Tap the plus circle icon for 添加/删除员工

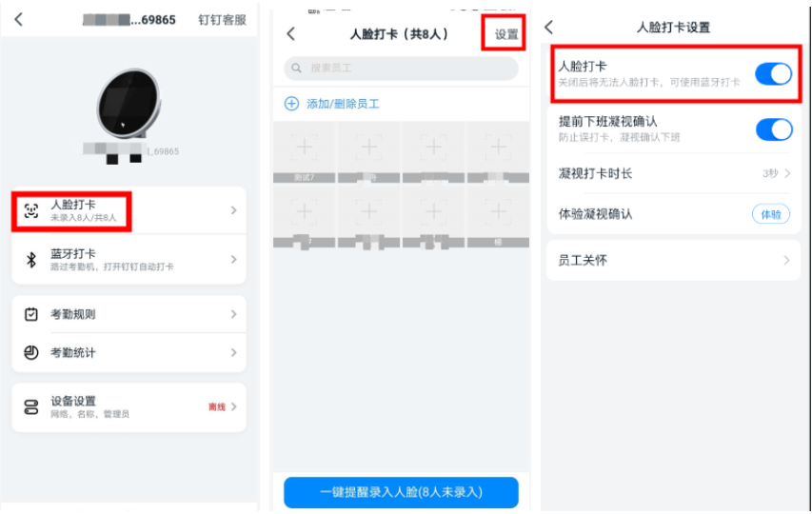[x=291, y=104]
